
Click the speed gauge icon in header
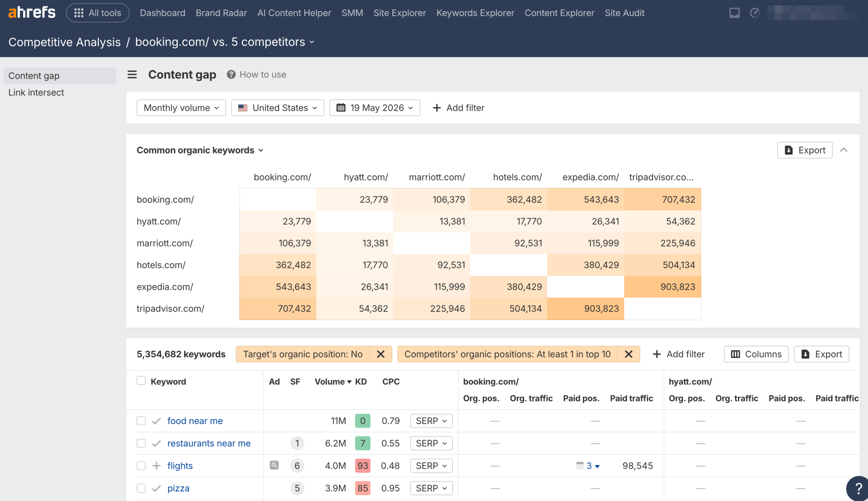tap(755, 13)
